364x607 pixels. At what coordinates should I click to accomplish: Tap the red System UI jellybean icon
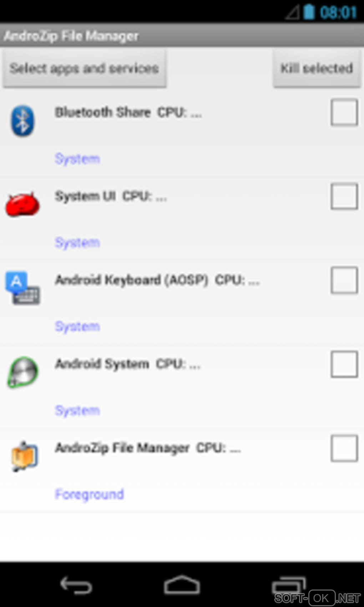22,204
